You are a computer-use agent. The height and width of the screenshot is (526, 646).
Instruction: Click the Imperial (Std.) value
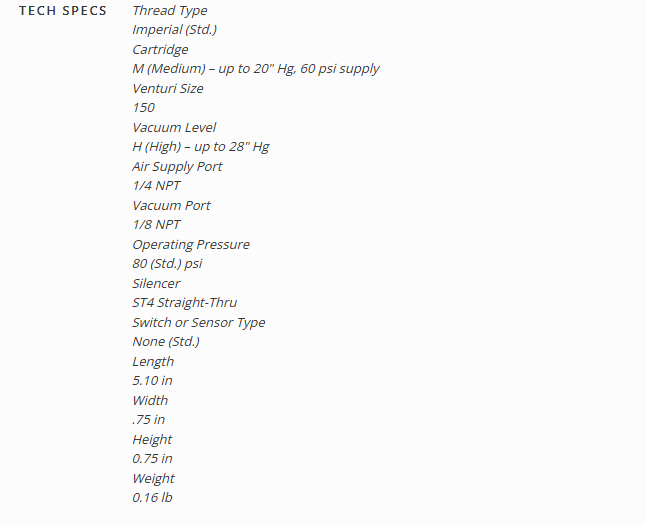(x=174, y=30)
